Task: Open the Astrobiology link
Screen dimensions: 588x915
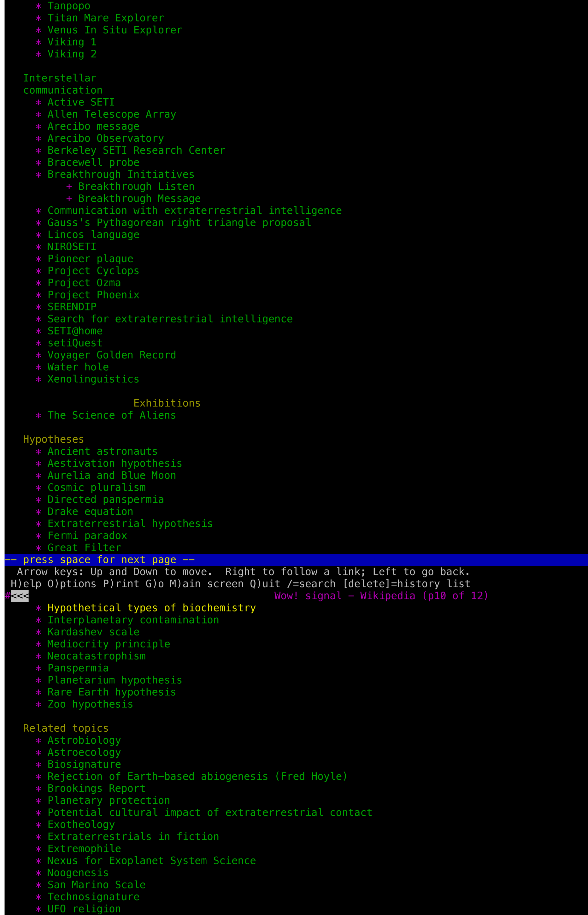Action: tap(84, 740)
